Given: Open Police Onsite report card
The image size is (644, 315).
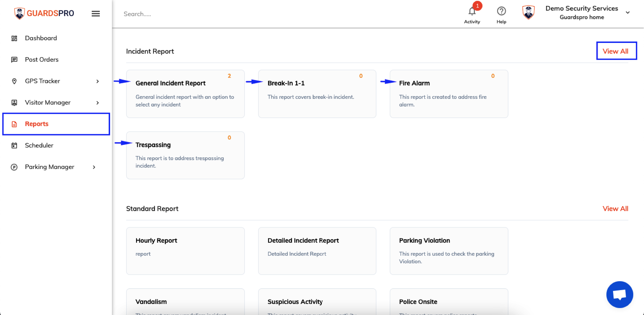Looking at the screenshot, I should (449, 302).
